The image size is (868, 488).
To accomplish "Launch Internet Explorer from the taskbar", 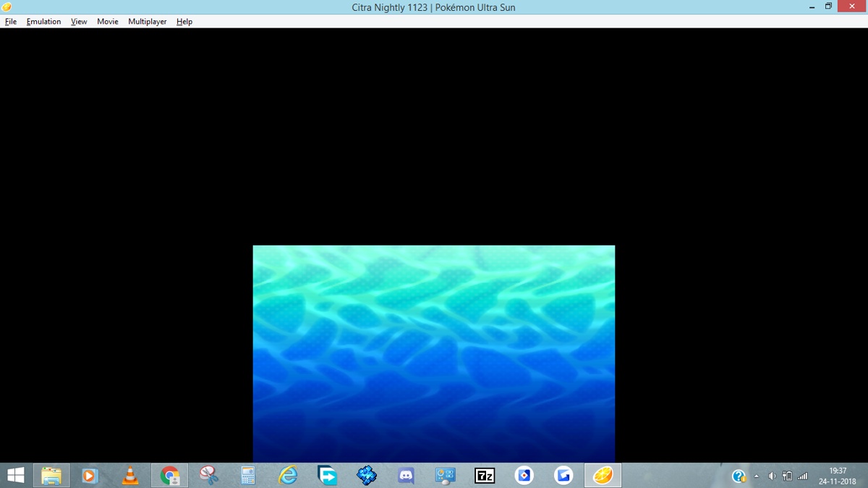I will tap(288, 476).
